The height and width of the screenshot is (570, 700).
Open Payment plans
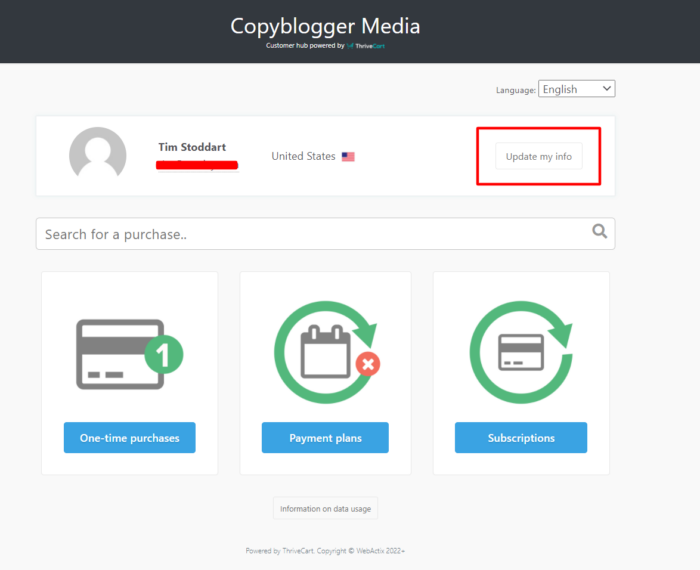325,437
